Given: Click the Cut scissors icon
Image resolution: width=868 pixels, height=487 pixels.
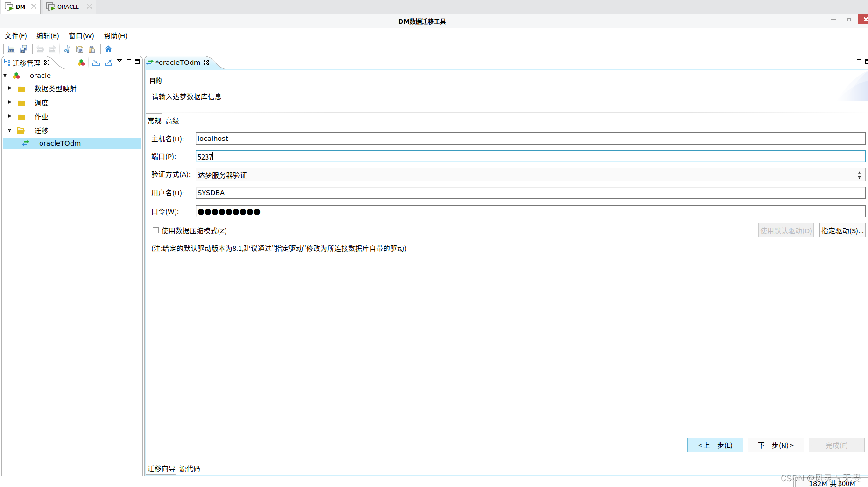Looking at the screenshot, I should pos(67,49).
